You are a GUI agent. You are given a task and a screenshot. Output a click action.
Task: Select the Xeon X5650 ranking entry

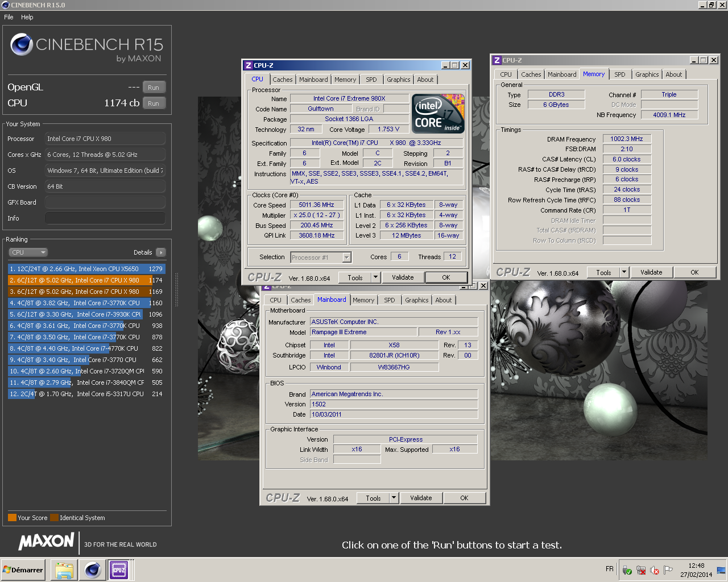click(x=86, y=269)
